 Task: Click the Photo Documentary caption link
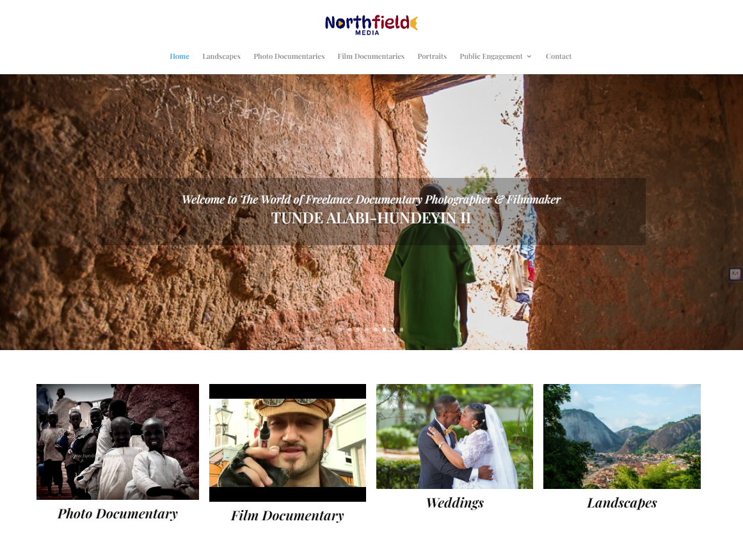click(118, 514)
